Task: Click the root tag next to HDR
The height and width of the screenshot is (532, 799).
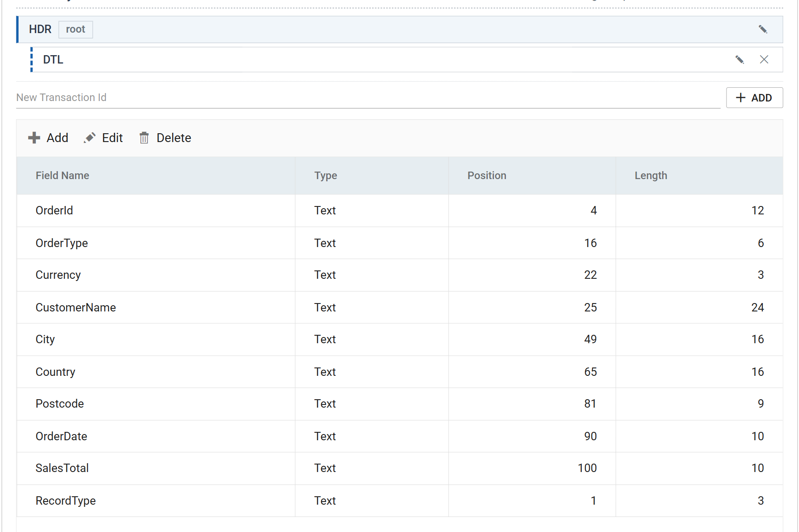Action: (75, 30)
